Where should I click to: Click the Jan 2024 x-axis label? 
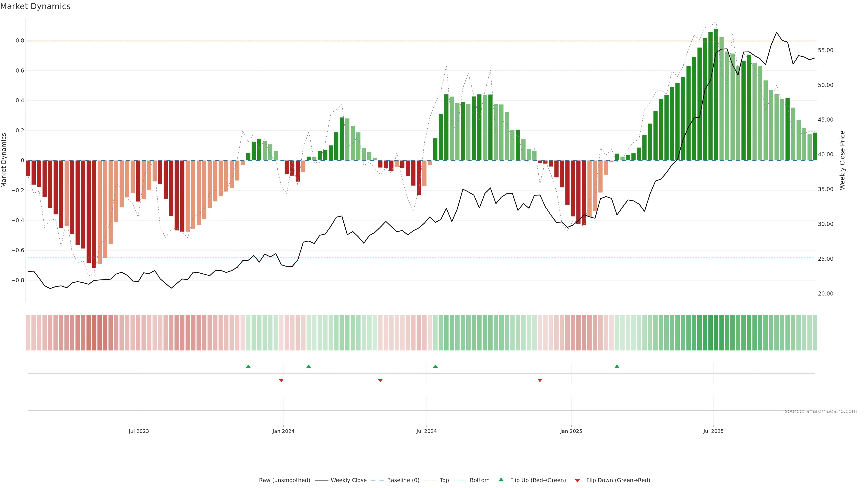(283, 431)
